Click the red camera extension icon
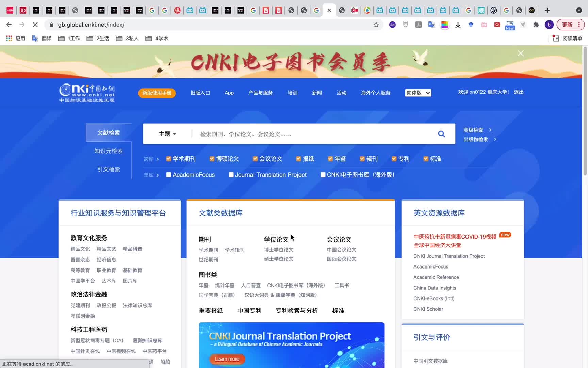This screenshot has width=588, height=368. tap(497, 25)
